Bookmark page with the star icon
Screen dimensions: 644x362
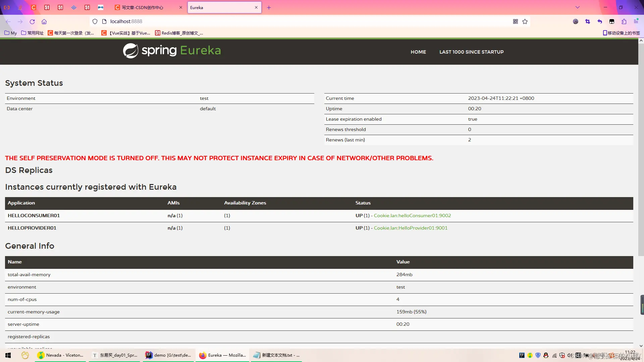[x=525, y=21]
